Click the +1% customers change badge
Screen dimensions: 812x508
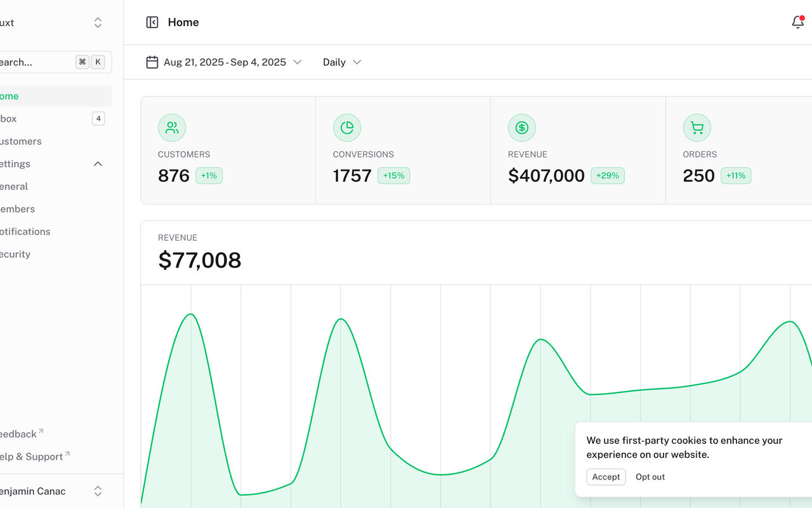pos(209,176)
